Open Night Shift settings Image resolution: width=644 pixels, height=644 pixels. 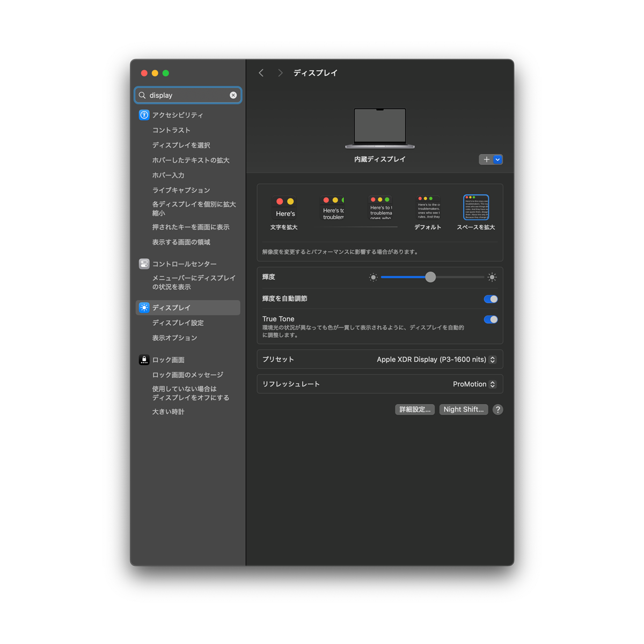(463, 409)
